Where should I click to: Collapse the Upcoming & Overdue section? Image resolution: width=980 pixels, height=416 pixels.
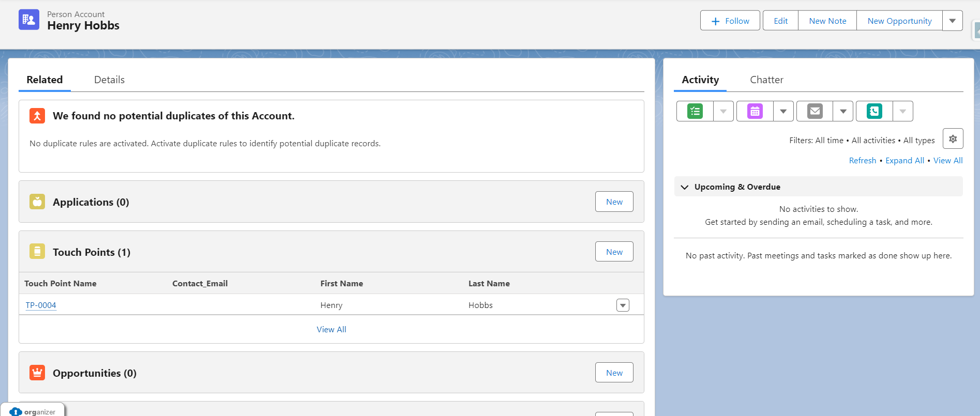[x=685, y=187]
